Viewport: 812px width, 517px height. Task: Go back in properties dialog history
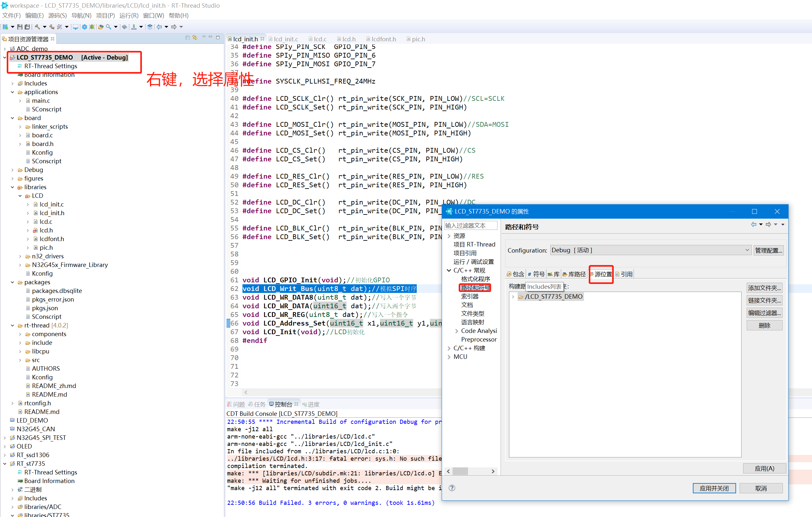pos(753,224)
